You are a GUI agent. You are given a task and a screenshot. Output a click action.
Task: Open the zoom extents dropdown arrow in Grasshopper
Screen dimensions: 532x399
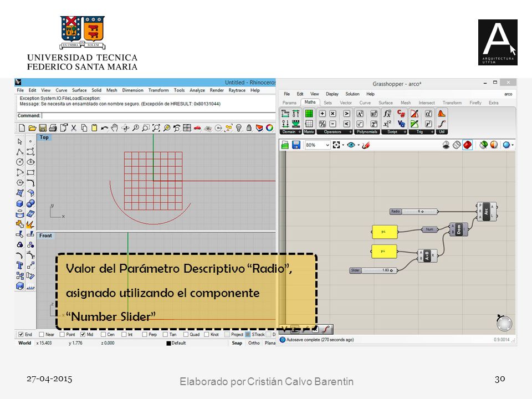click(x=343, y=145)
